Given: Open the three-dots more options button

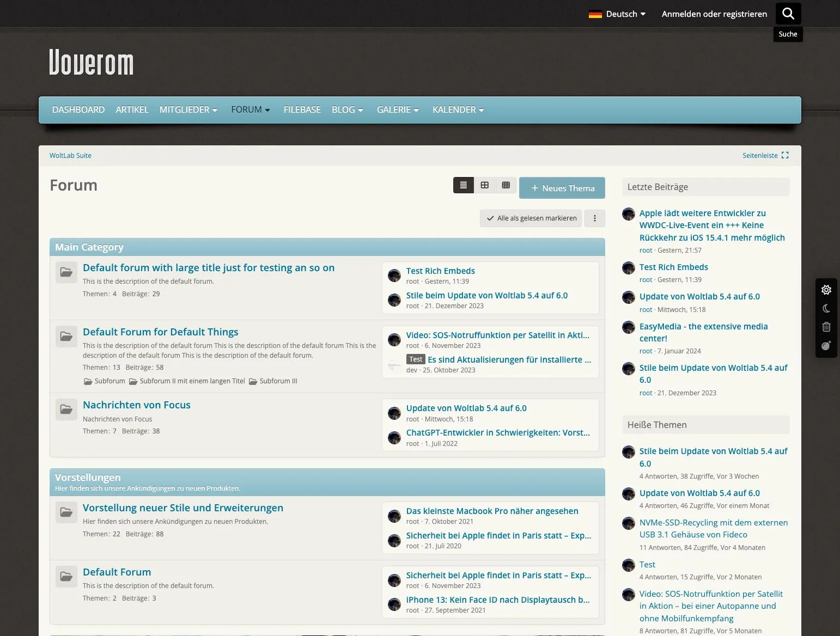Looking at the screenshot, I should (x=594, y=218).
